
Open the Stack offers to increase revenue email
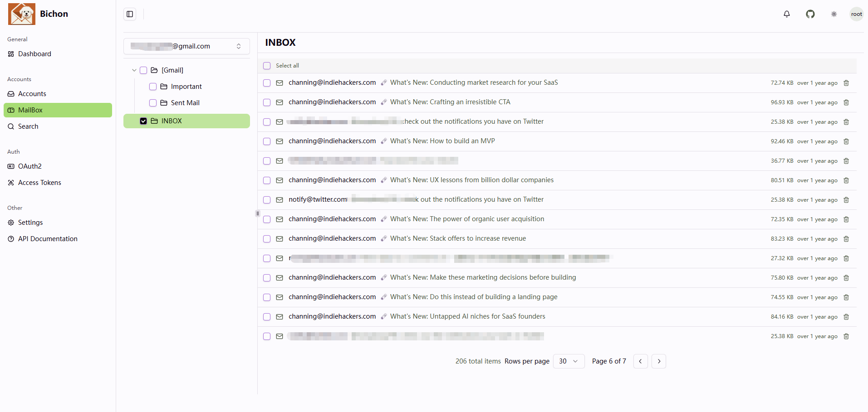pyautogui.click(x=458, y=238)
